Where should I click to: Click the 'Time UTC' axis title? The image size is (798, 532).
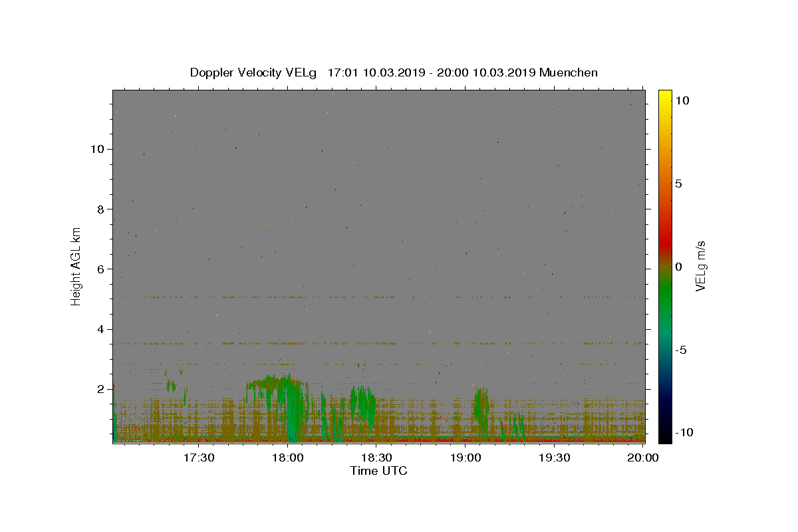(x=378, y=471)
